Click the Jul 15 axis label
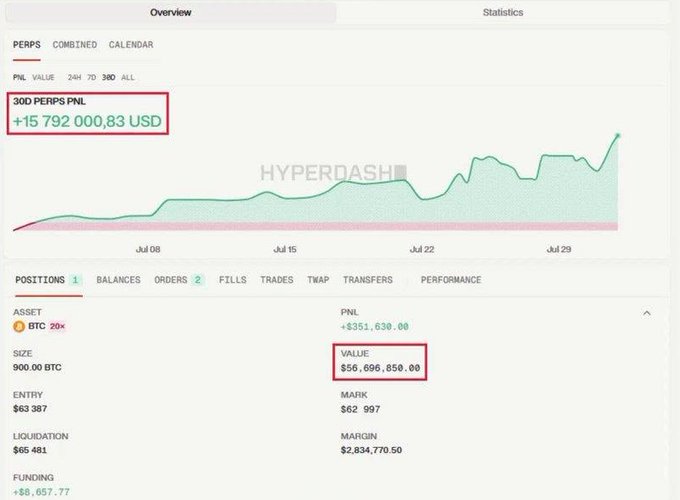 click(x=285, y=249)
